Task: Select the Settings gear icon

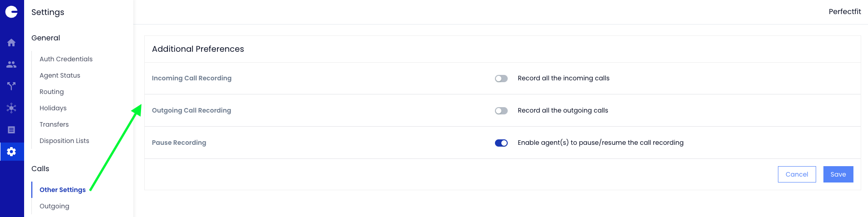Action: point(11,152)
